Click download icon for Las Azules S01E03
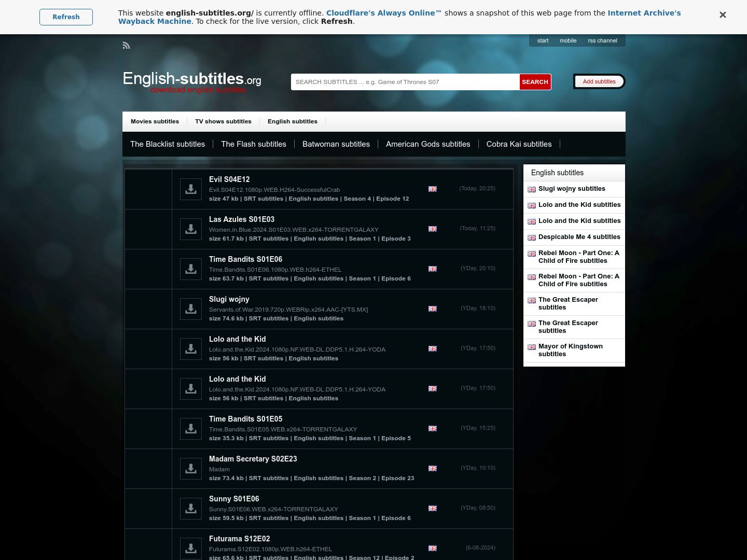Image resolution: width=747 pixels, height=560 pixels. (x=191, y=229)
